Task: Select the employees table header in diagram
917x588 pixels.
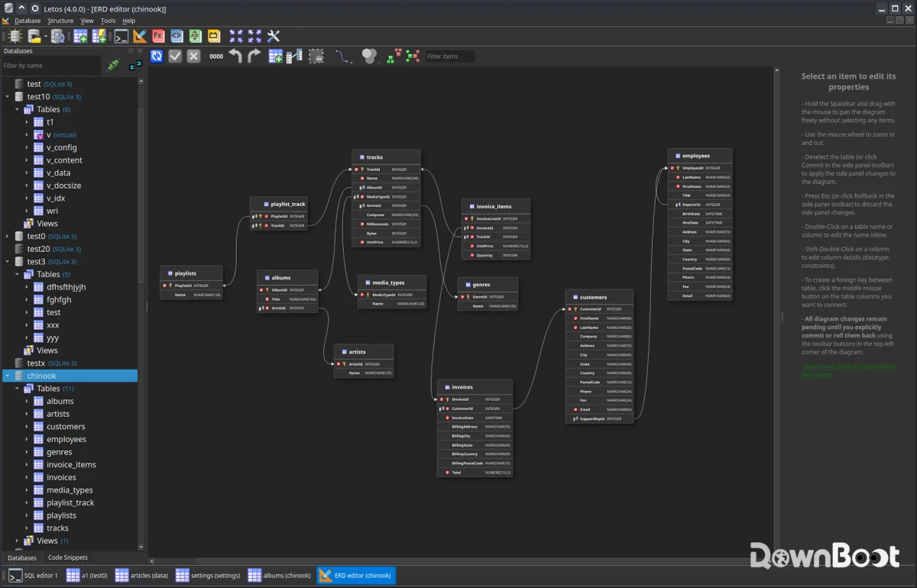Action: pos(699,156)
